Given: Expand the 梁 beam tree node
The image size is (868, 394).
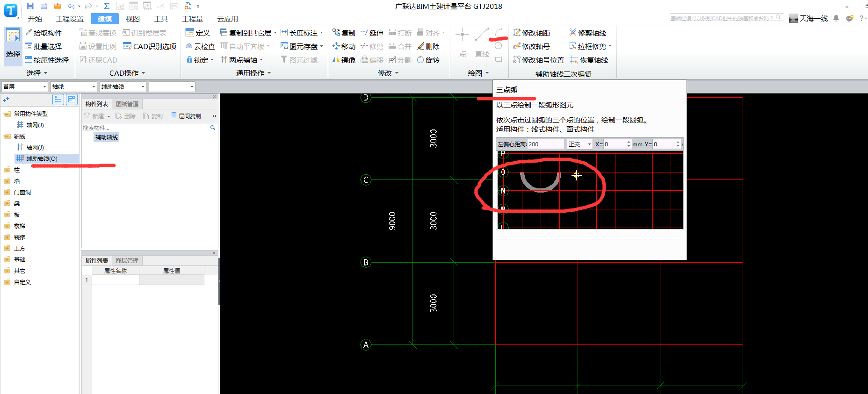Looking at the screenshot, I should tap(7, 204).
